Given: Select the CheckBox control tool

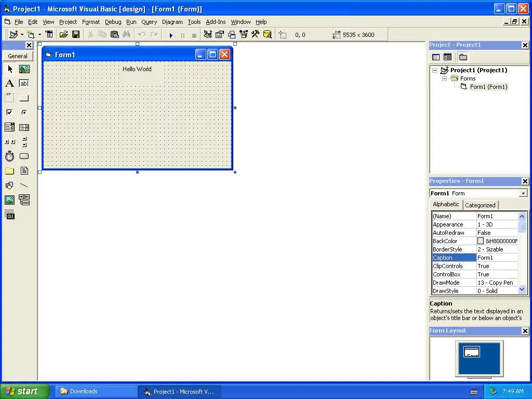Looking at the screenshot, I should [x=10, y=112].
